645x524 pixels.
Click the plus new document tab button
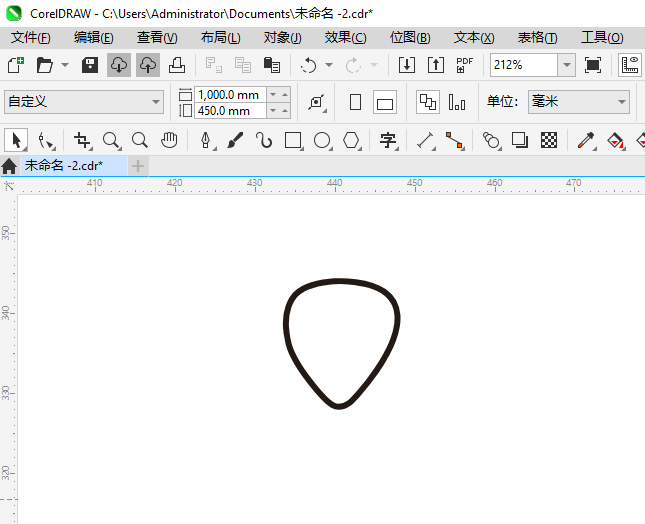click(x=138, y=166)
